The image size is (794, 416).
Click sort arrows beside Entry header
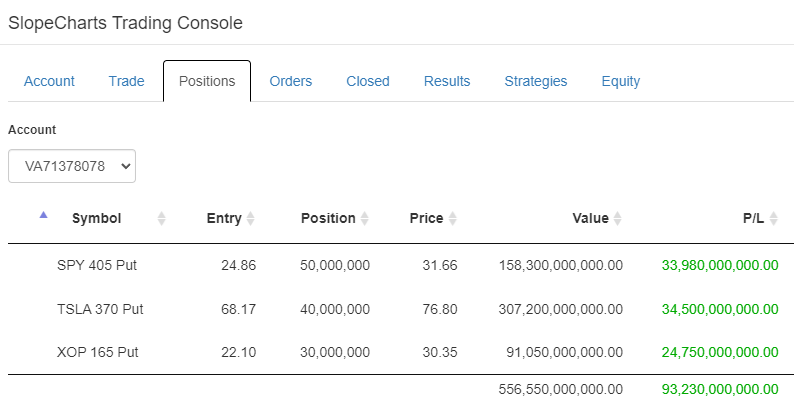click(x=251, y=218)
